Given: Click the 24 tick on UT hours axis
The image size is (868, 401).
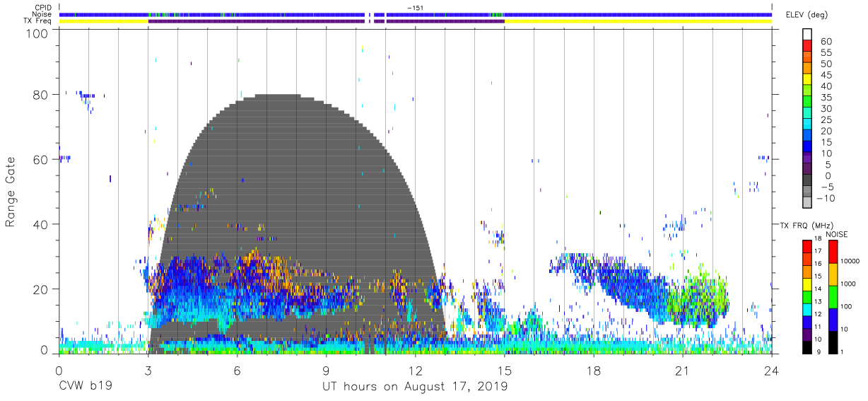Looking at the screenshot, I should (772, 371).
